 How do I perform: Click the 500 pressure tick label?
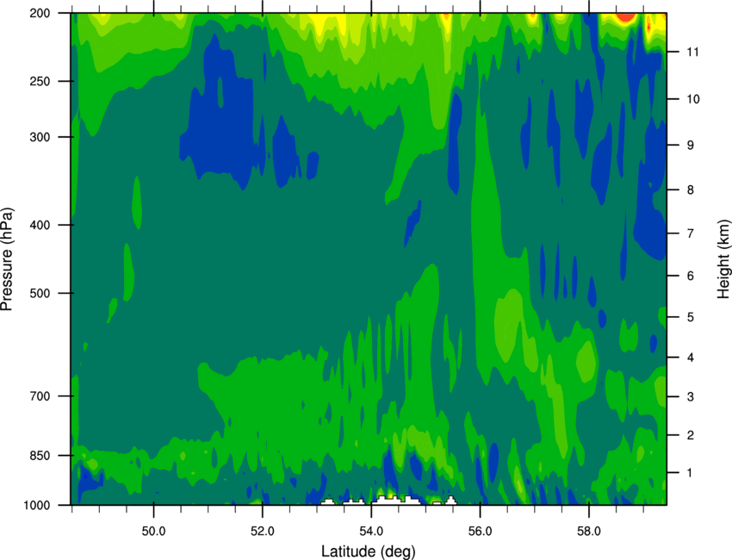(x=40, y=293)
